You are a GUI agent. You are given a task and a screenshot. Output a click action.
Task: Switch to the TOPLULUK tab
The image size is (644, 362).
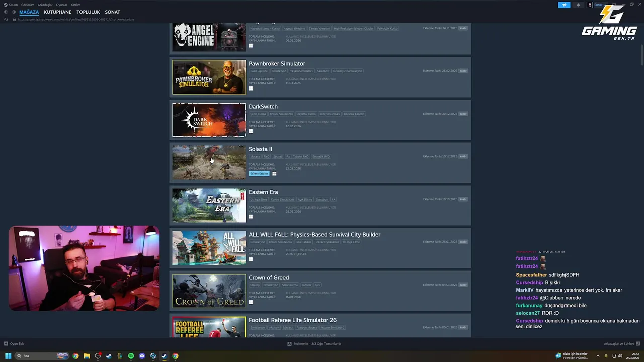pyautogui.click(x=88, y=12)
